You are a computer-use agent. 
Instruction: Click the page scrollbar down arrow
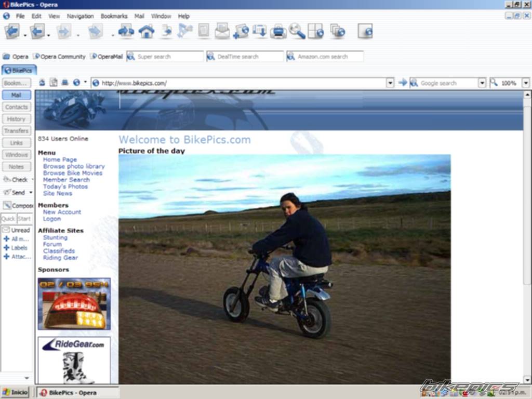tap(527, 380)
